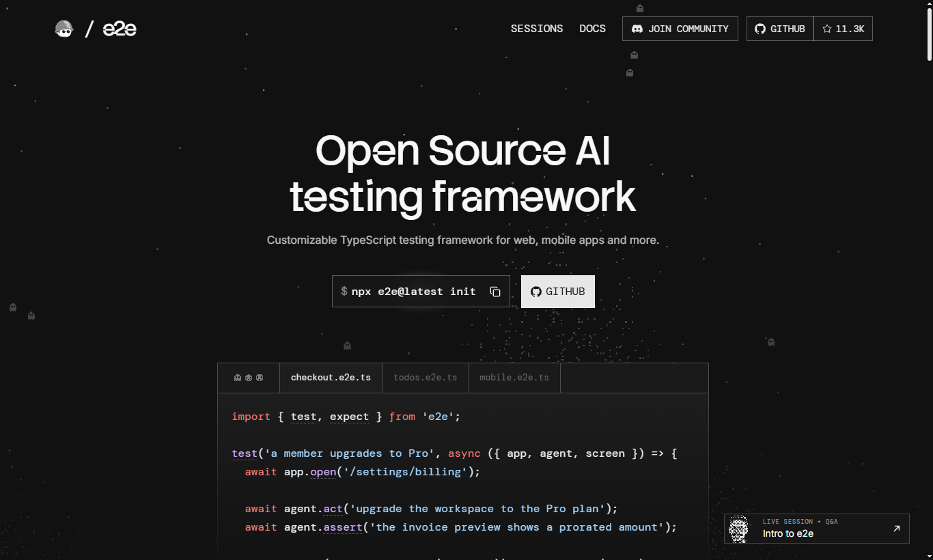Click the 'Customizable TypeScript testing framework' subtitle
The height and width of the screenshot is (560, 933).
point(463,240)
